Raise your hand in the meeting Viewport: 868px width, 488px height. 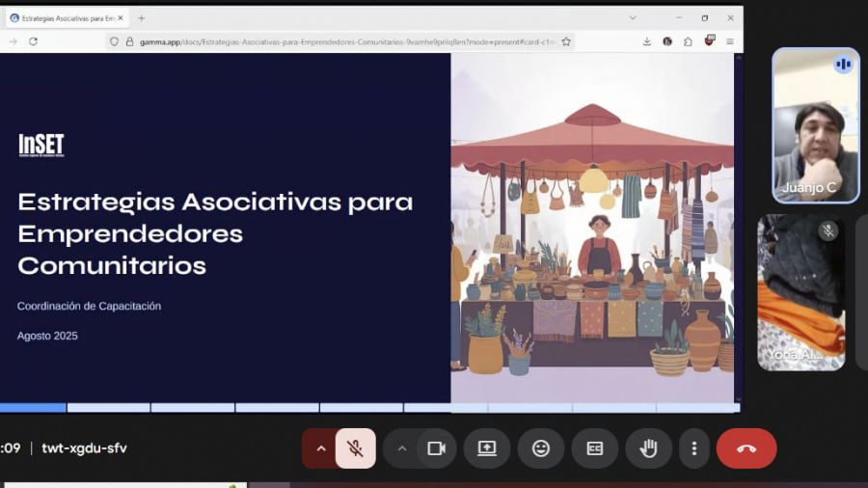(x=648, y=448)
